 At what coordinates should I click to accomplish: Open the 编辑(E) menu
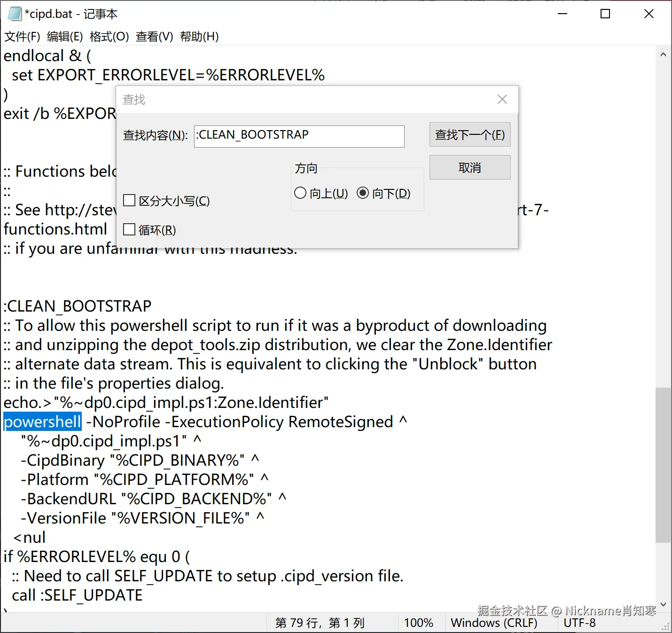tap(65, 37)
